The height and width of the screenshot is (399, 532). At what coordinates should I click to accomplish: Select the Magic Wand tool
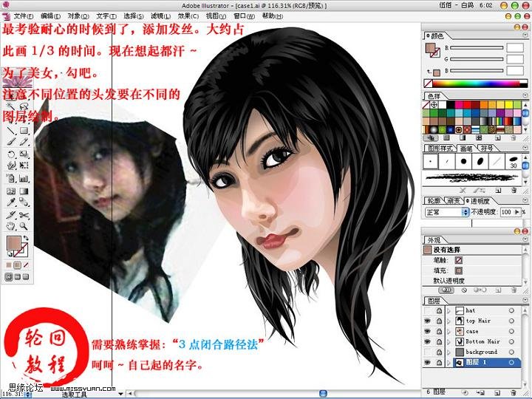point(11,107)
